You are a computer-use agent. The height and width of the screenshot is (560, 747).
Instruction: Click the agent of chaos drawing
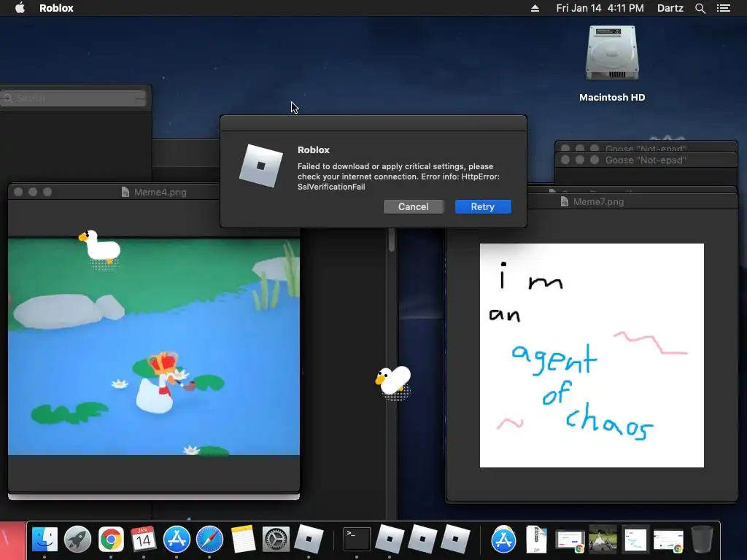592,355
